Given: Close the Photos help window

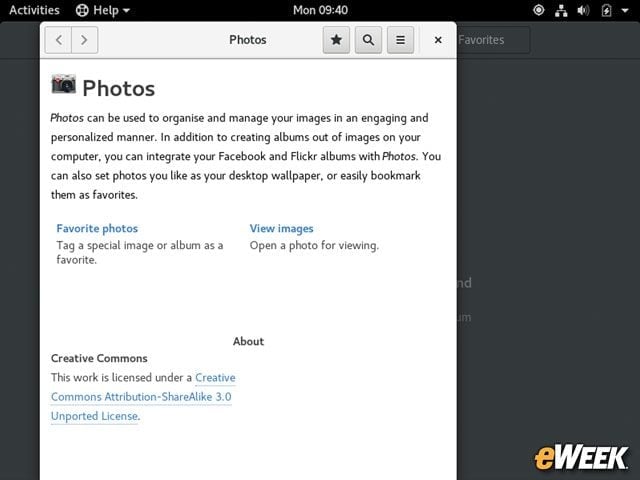Looking at the screenshot, I should point(438,40).
